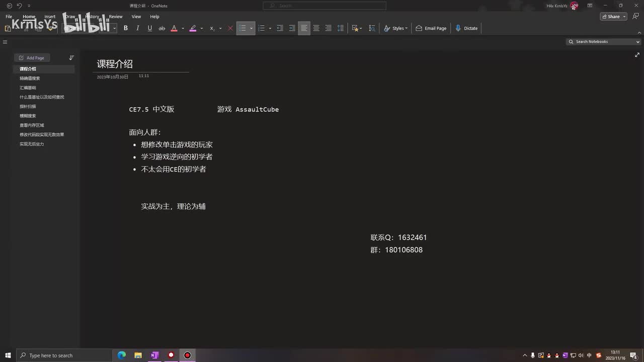Open highlight color dropdown arrow
644x362 pixels.
tap(202, 28)
